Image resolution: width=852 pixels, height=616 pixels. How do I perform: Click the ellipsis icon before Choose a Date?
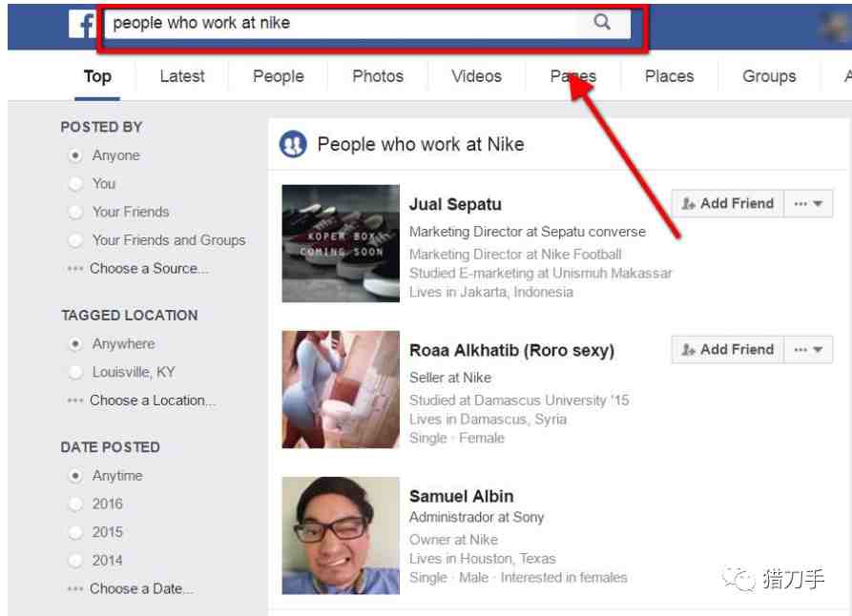pyautogui.click(x=75, y=589)
